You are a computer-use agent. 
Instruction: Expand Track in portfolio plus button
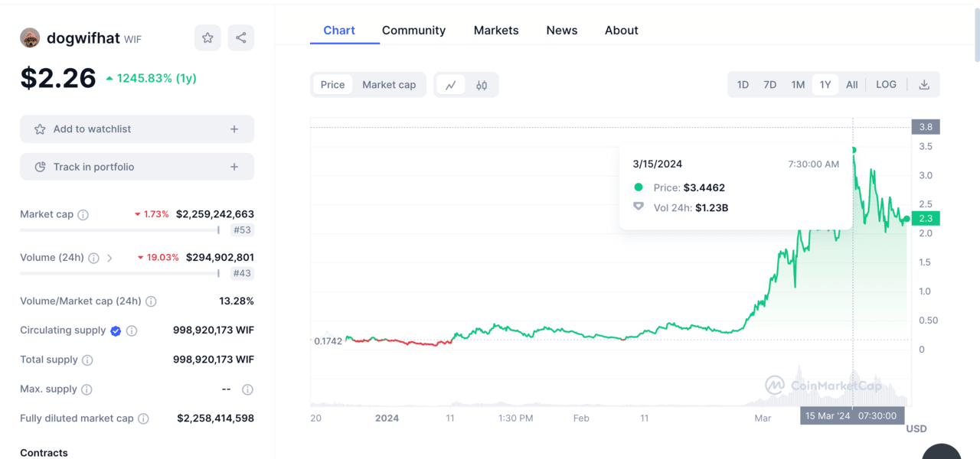coord(234,167)
